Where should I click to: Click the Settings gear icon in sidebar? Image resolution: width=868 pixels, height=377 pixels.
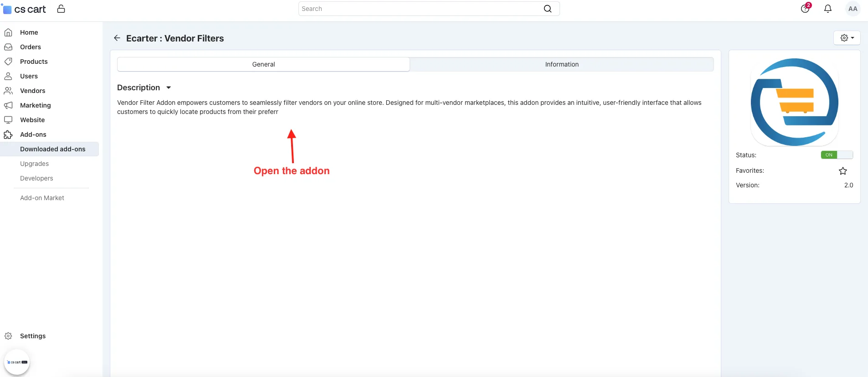coord(8,336)
